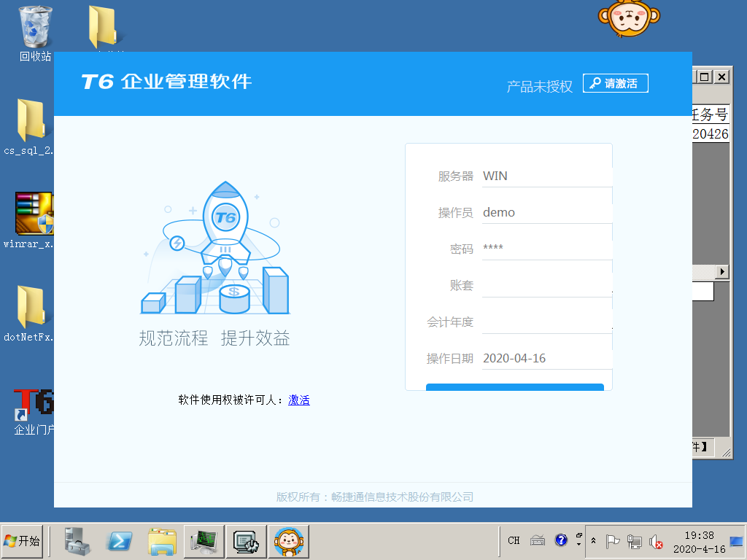
Task: Open Windows Explorer from taskbar
Action: [162, 542]
